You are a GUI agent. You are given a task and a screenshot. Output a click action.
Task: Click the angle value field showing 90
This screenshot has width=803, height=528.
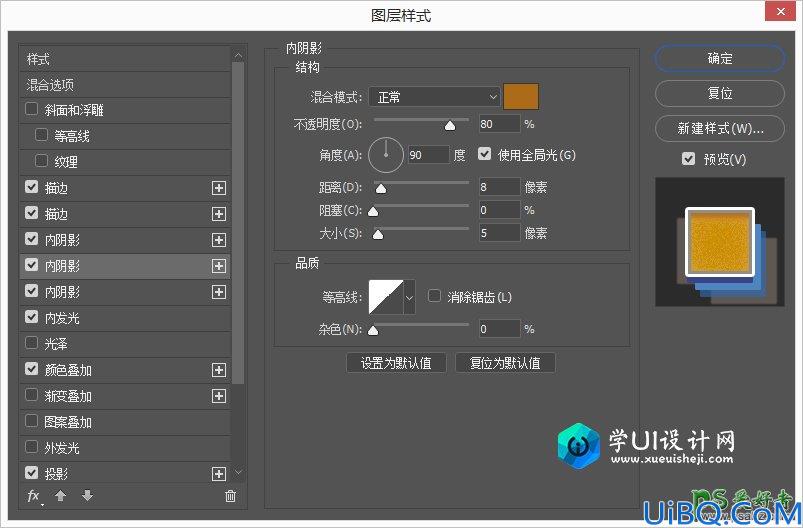[x=428, y=155]
